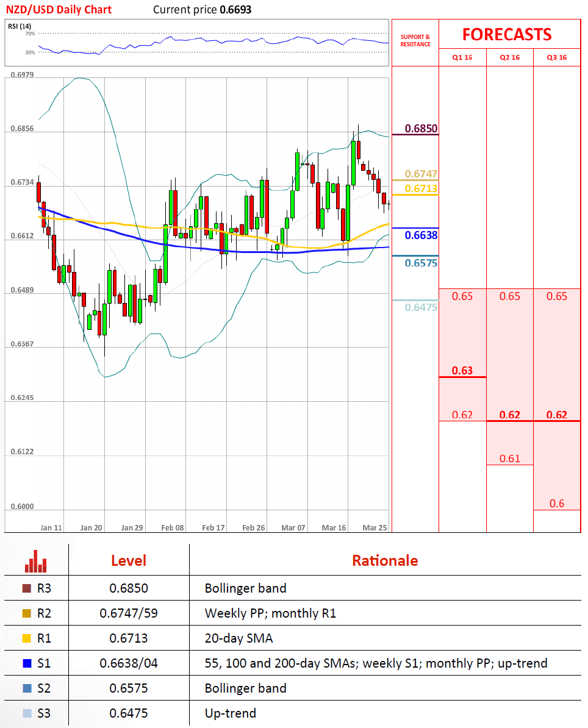
Task: Select the Q3 16 column header
Action: pos(557,57)
